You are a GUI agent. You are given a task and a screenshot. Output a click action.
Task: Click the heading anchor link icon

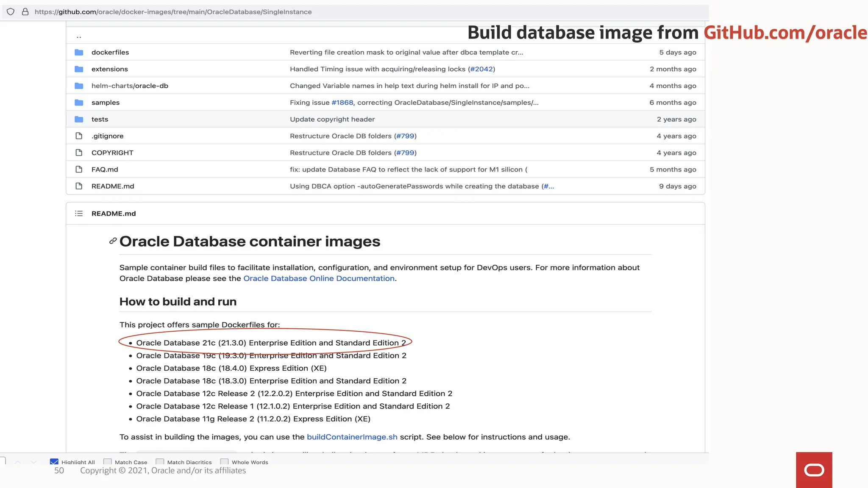tap(113, 241)
